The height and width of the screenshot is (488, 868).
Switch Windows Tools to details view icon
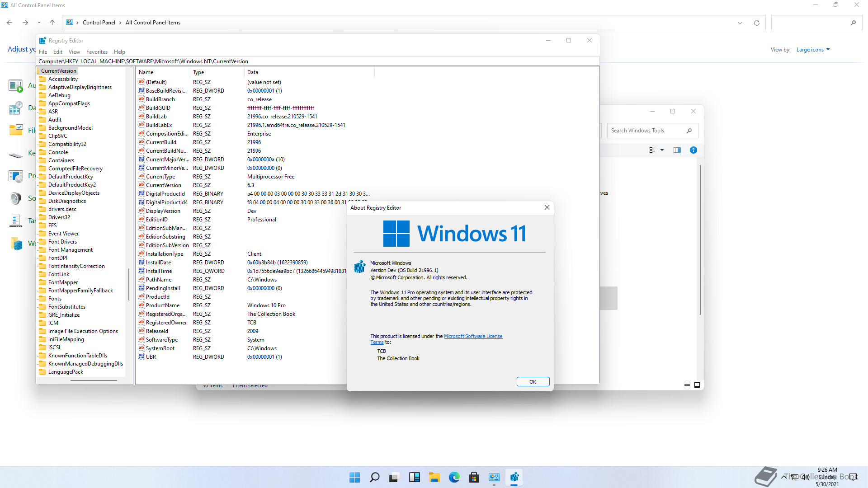pos(687,385)
